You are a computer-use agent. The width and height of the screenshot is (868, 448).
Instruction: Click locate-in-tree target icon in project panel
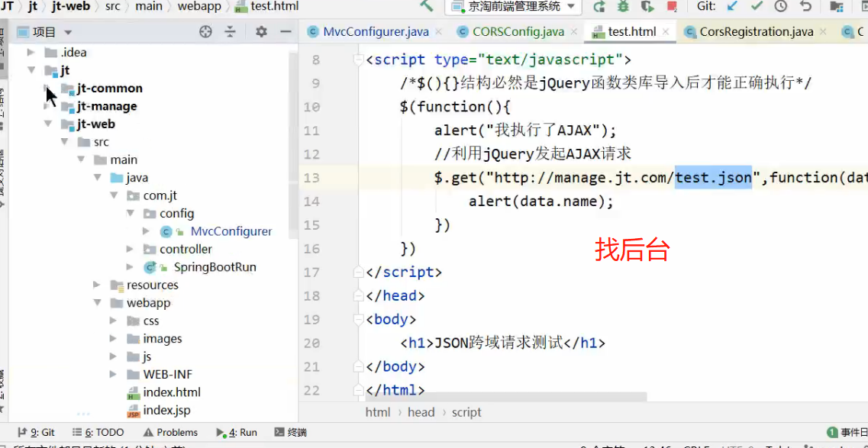pyautogui.click(x=206, y=31)
